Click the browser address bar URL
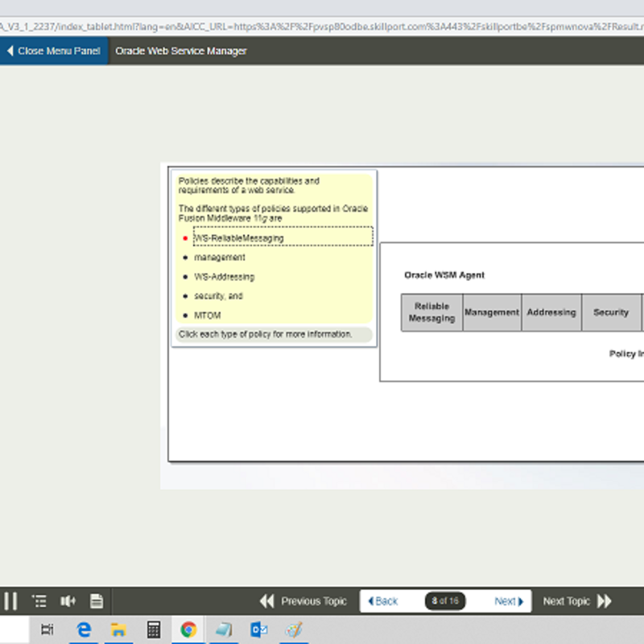Viewport: 644px width, 644px height. (x=322, y=27)
